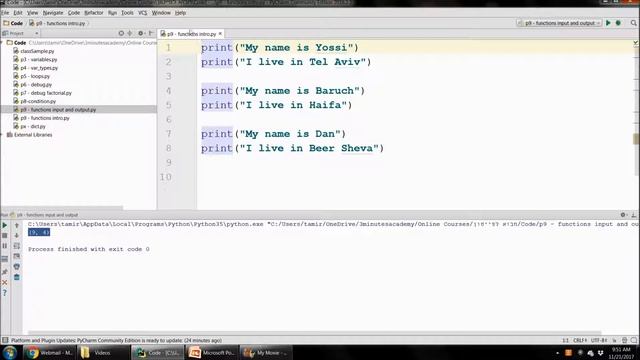Select p7 - debug factorial.py file
640x360 pixels.
point(46,93)
